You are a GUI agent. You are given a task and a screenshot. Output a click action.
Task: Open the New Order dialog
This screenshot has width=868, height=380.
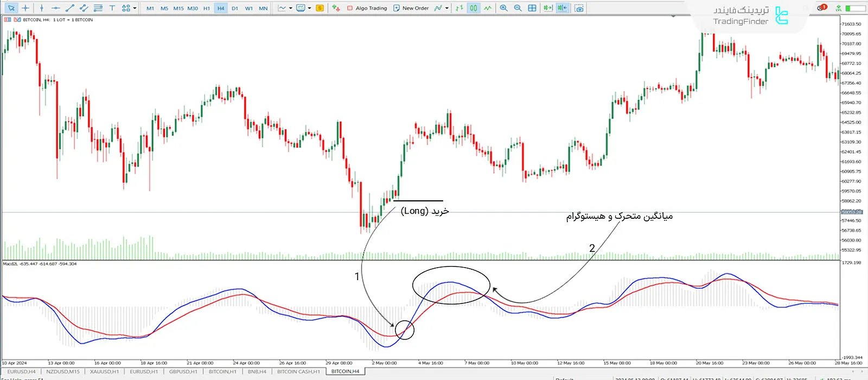411,8
